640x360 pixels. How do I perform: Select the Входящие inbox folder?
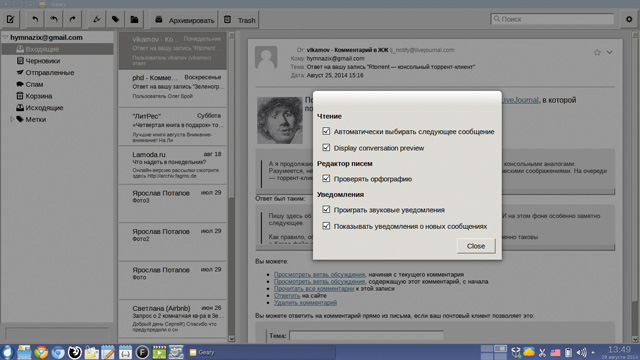pos(57,49)
